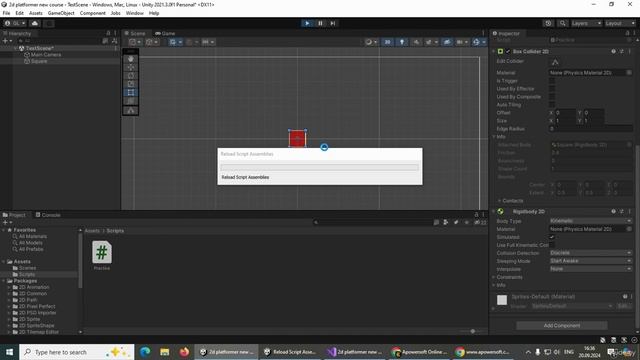Open the Component menu
This screenshot has height=360, width=640.
[93, 13]
